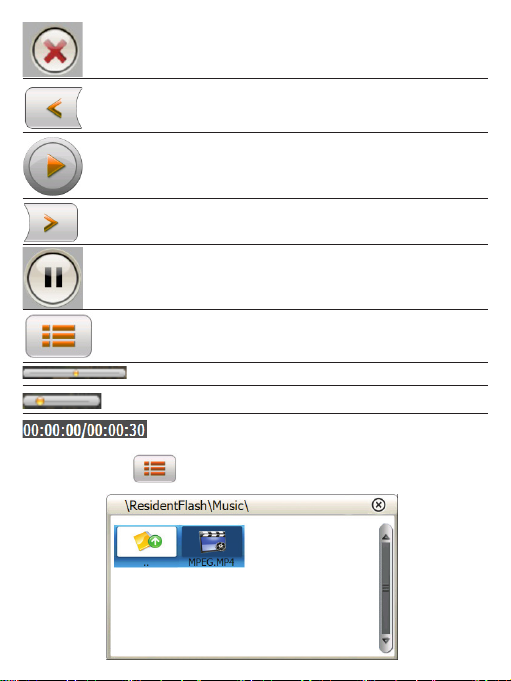The width and height of the screenshot is (511, 681).
Task: Open the playlist with large orange list button
Action: pos(59,336)
